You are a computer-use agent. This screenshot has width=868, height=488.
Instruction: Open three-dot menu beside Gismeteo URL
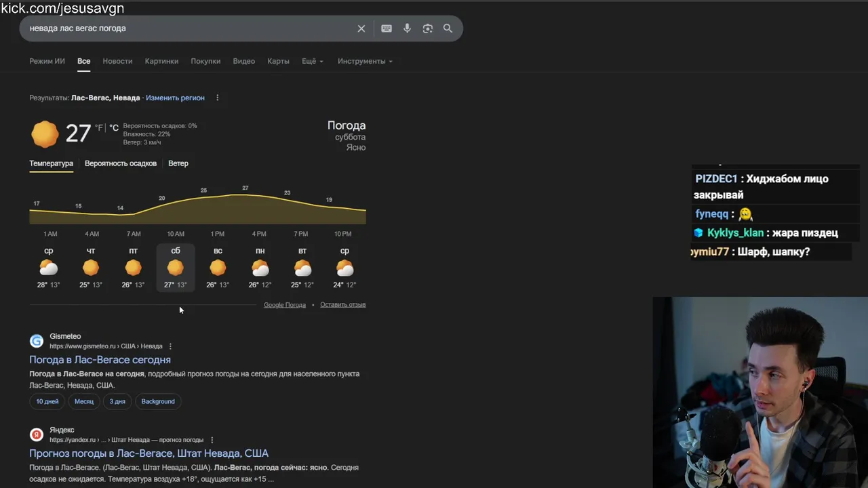pyautogui.click(x=170, y=346)
